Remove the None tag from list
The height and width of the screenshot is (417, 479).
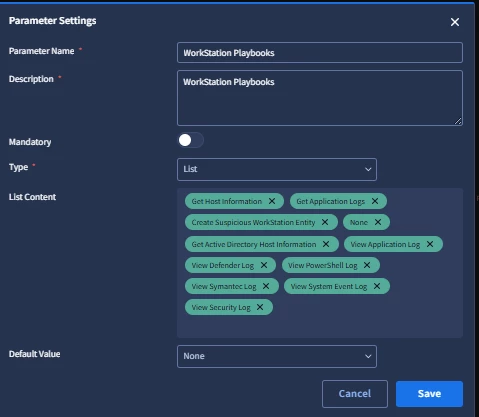pos(378,222)
